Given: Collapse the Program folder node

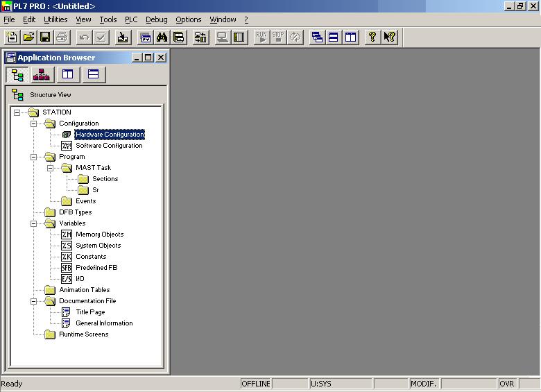Looking at the screenshot, I should click(x=33, y=157).
